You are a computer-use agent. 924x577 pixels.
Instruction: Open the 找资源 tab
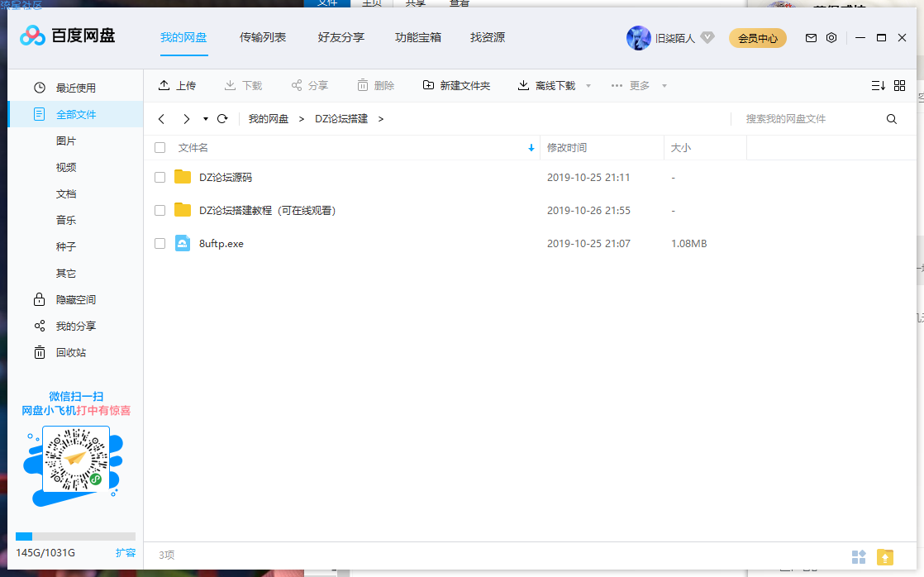[488, 37]
